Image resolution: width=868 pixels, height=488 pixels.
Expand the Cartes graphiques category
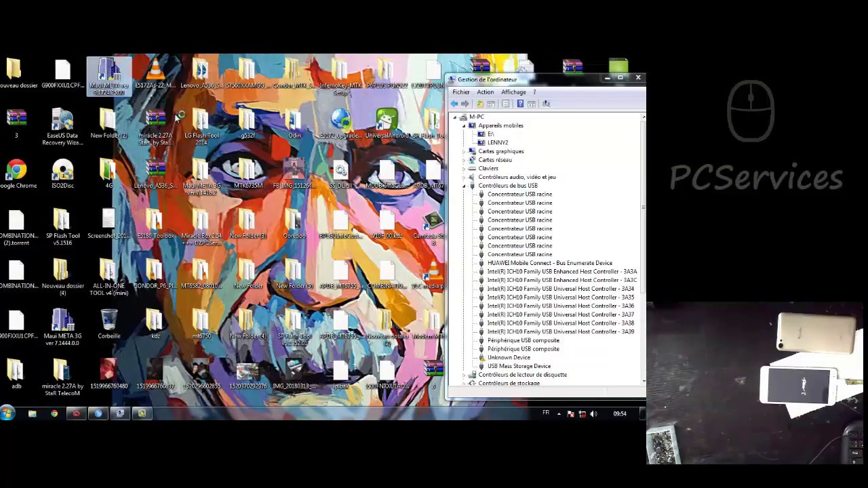coord(464,151)
